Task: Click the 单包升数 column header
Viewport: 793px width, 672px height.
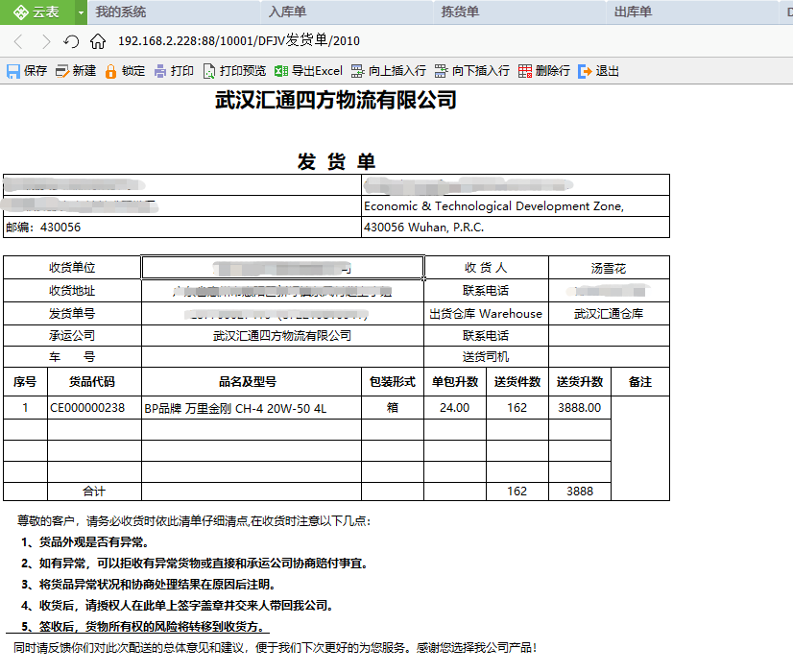Action: pos(455,382)
